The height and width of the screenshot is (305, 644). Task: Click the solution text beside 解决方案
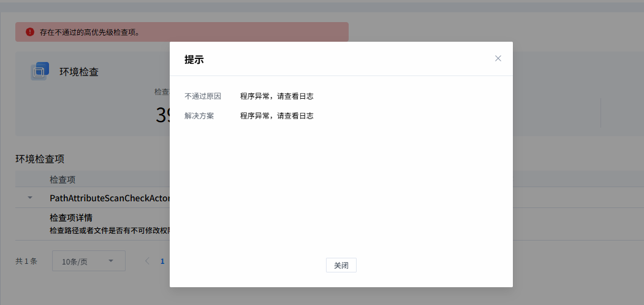[276, 115]
